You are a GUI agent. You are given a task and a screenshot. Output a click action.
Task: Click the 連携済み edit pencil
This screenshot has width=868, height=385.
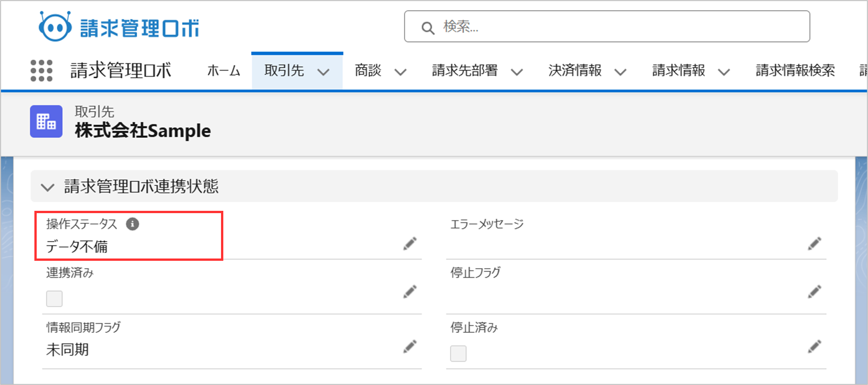(409, 292)
